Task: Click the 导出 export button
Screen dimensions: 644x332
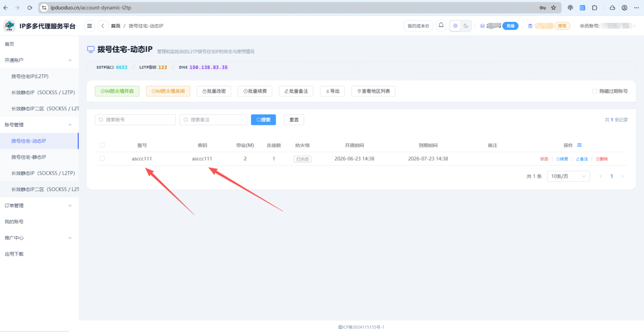Action: (332, 91)
